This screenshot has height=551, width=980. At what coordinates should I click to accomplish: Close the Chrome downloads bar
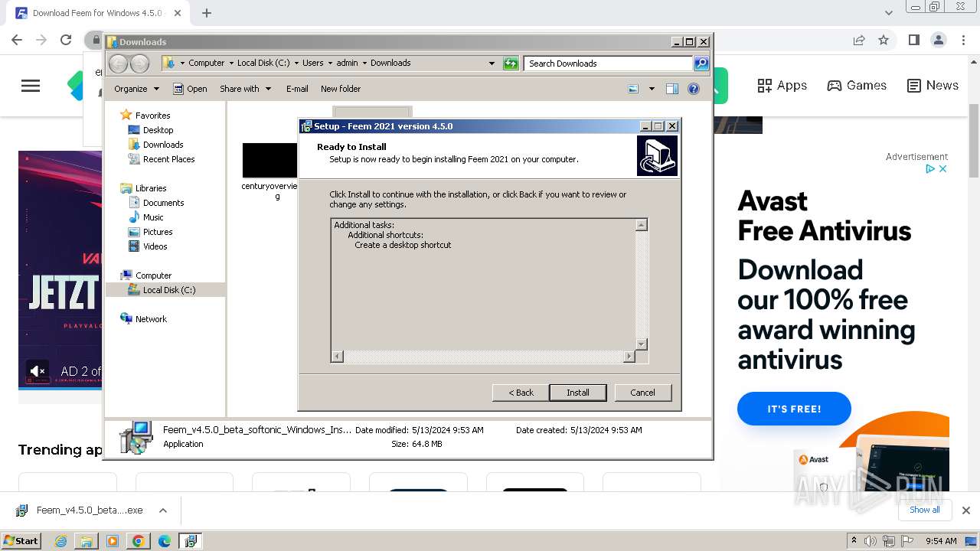[966, 510]
